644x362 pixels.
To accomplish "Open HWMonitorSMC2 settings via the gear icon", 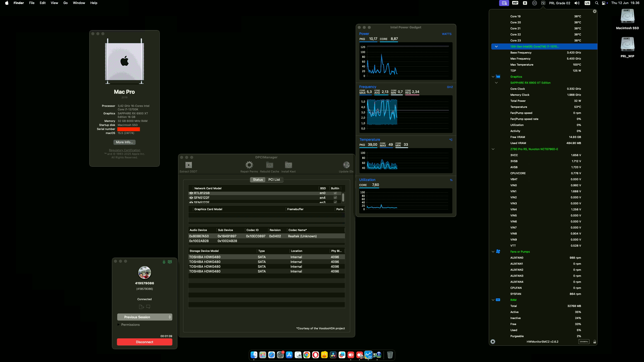I will tap(493, 342).
